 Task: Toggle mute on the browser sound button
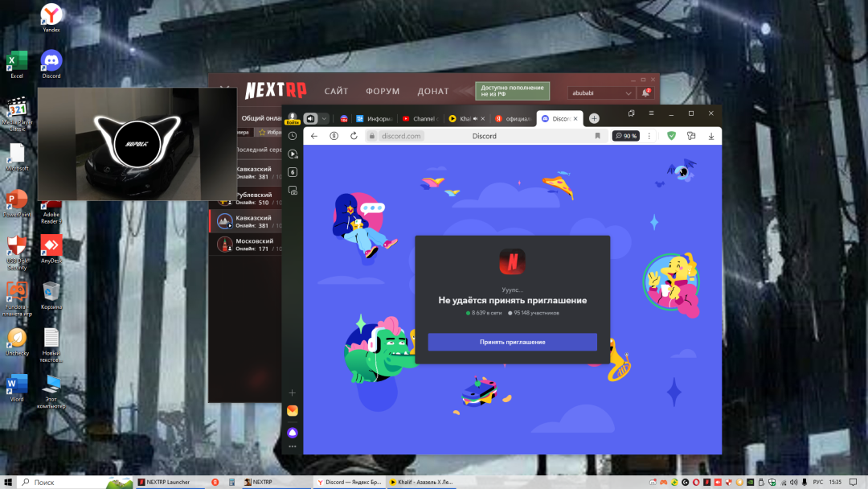pyautogui.click(x=310, y=118)
